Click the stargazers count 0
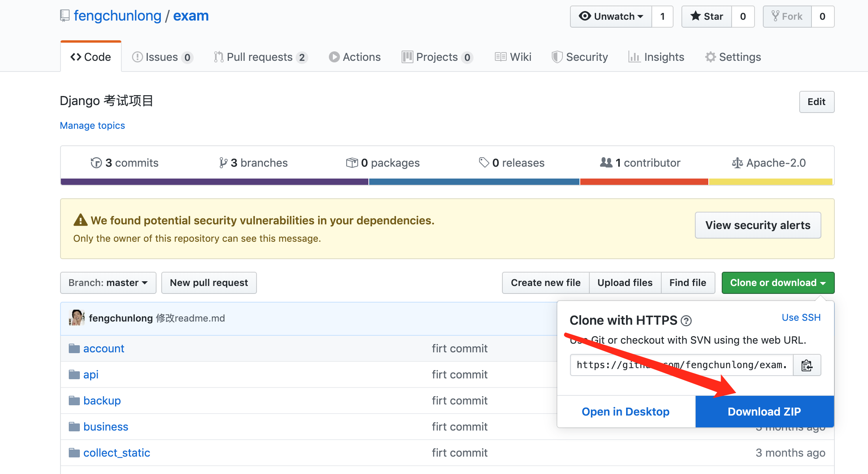 pos(743,17)
